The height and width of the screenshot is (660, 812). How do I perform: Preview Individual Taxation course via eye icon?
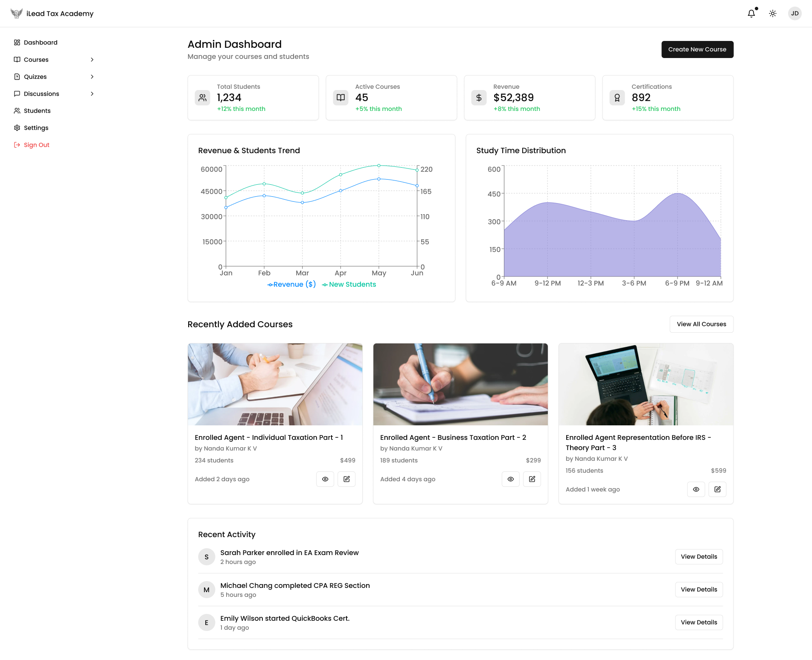(325, 479)
